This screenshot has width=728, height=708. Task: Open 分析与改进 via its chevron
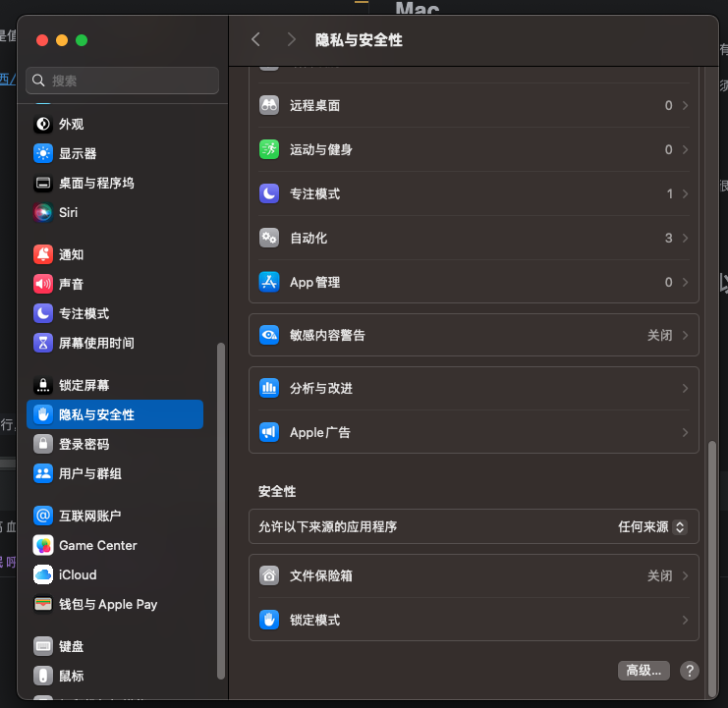coord(684,388)
